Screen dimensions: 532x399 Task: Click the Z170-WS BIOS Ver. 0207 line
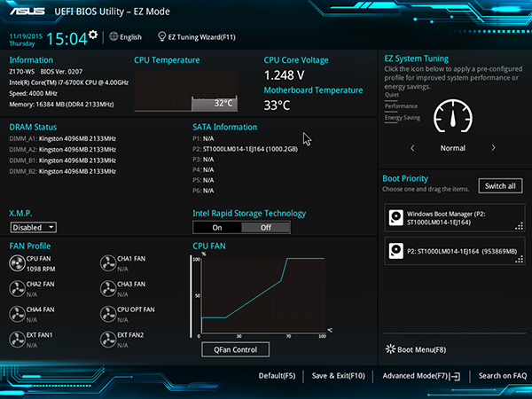46,72
